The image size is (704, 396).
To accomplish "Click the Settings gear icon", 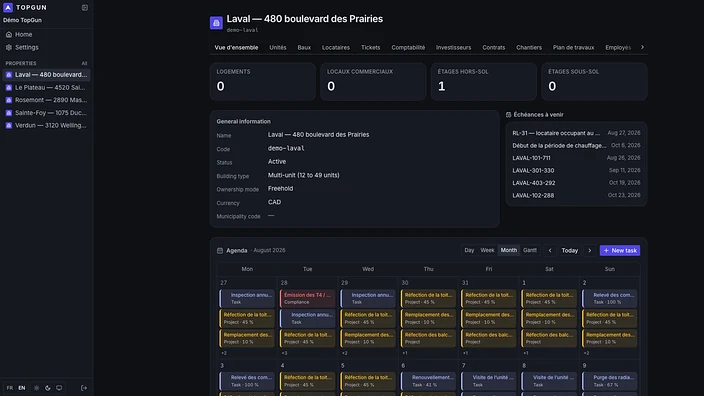I will [9, 47].
